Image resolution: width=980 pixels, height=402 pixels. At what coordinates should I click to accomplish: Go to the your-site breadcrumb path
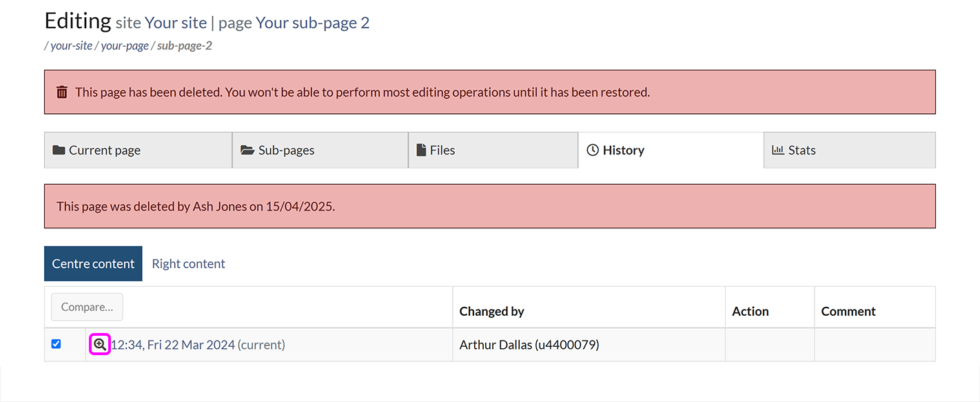[71, 46]
